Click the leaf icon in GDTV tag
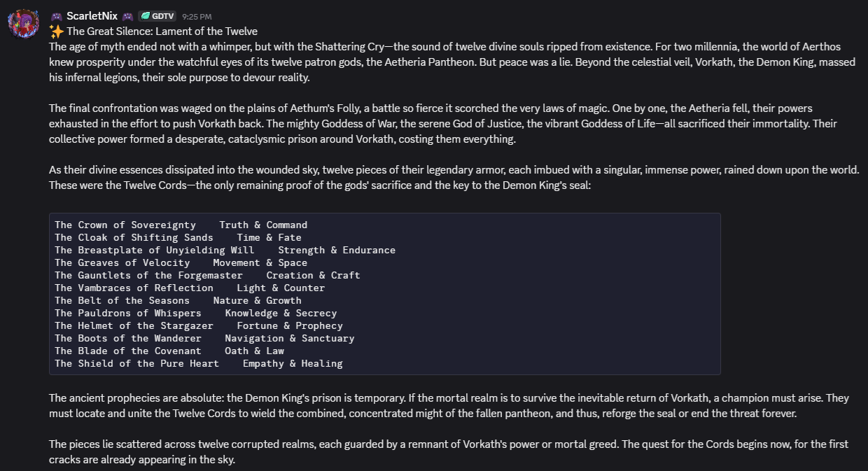The width and height of the screenshot is (868, 471). pyautogui.click(x=144, y=15)
